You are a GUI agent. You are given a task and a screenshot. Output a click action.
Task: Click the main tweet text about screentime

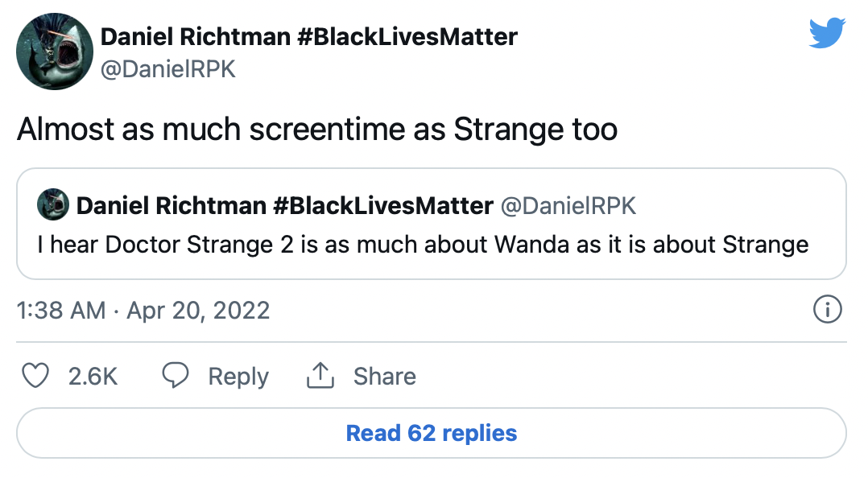pyautogui.click(x=317, y=130)
